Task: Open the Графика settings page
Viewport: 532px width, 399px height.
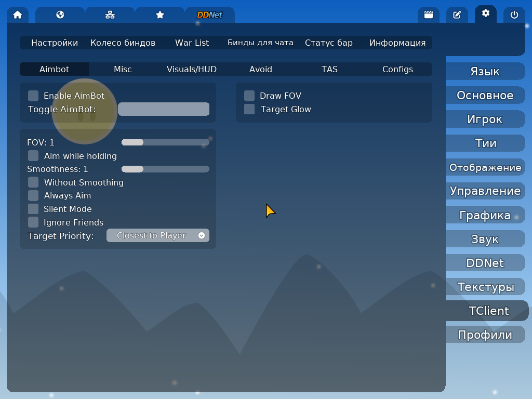Action: coord(485,215)
